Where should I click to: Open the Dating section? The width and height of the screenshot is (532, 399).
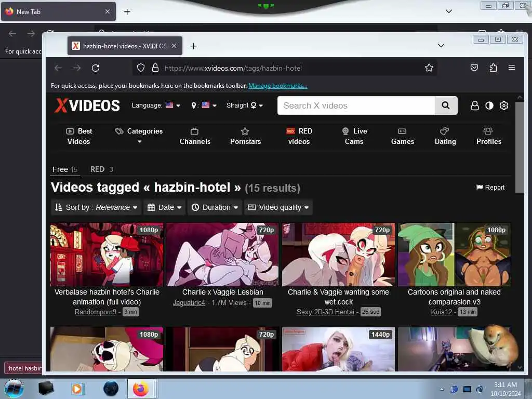click(x=445, y=136)
